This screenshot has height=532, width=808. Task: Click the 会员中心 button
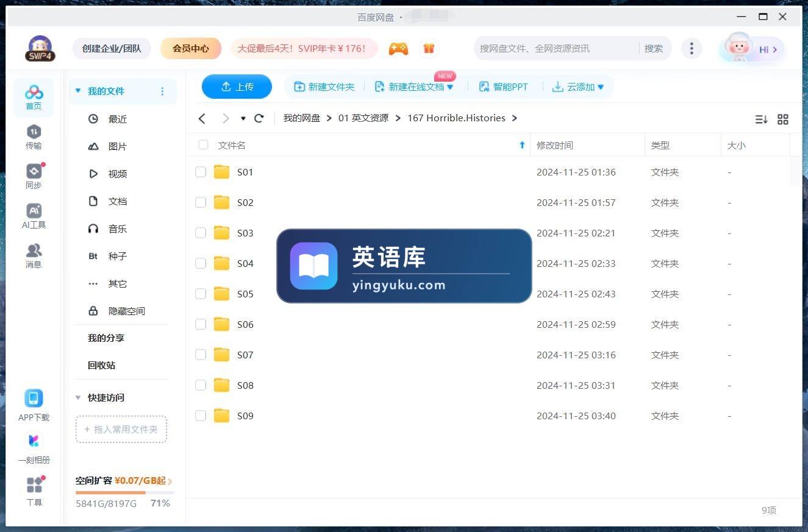tap(191, 48)
